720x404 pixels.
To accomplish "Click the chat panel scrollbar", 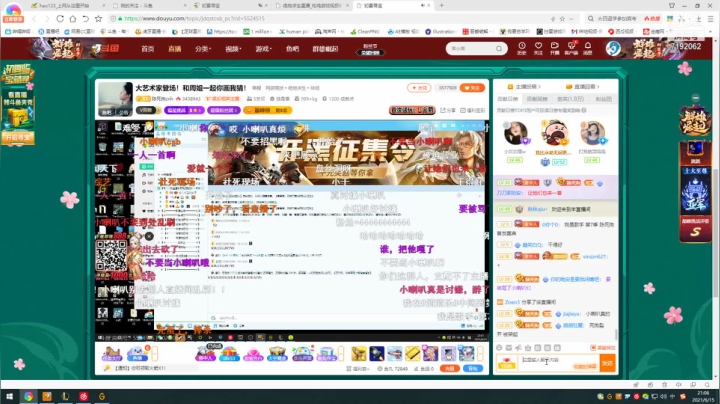I will (616, 335).
